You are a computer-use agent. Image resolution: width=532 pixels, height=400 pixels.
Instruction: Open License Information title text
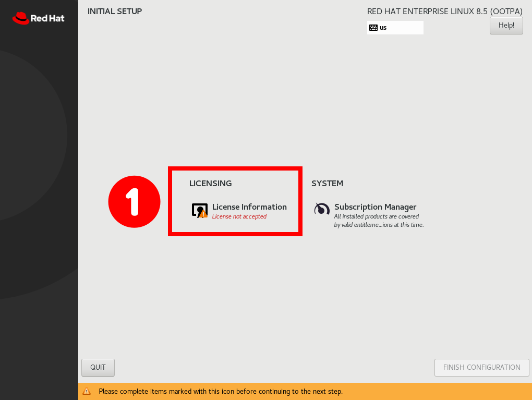point(249,207)
